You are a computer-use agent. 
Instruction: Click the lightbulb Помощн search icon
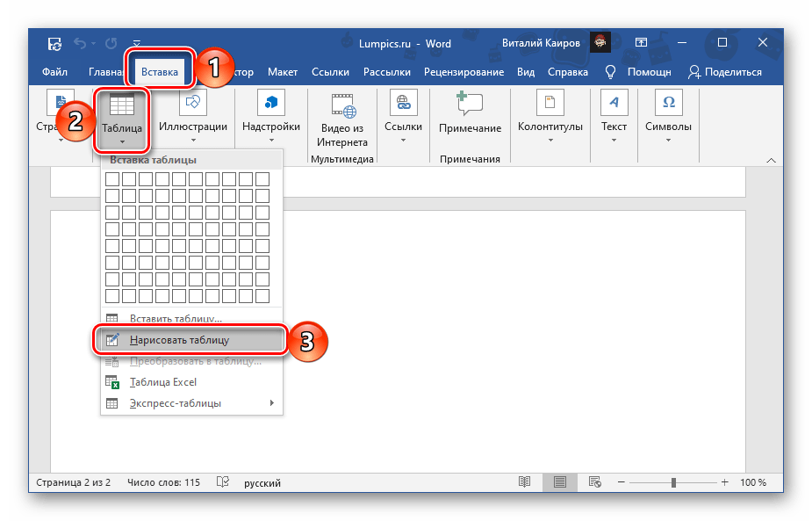click(x=611, y=72)
